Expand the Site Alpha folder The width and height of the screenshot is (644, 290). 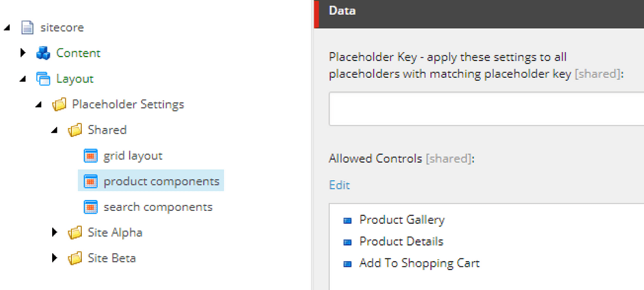tap(55, 233)
